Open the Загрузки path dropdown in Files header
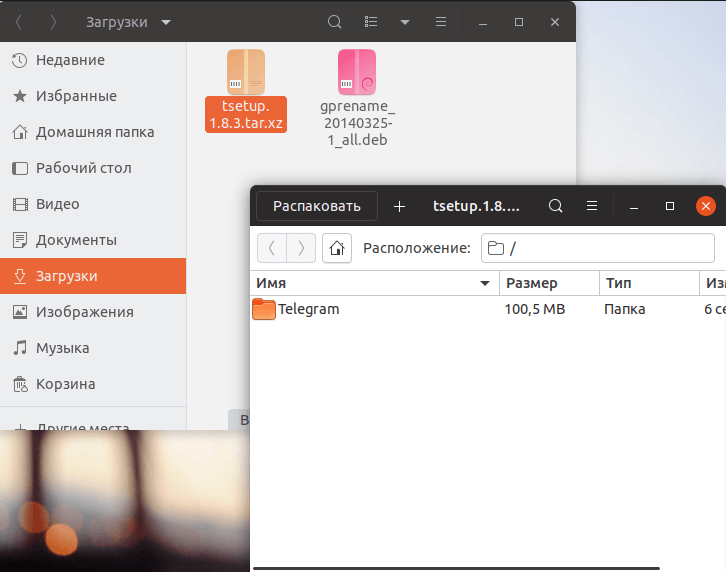This screenshot has width=726, height=572. pos(128,22)
